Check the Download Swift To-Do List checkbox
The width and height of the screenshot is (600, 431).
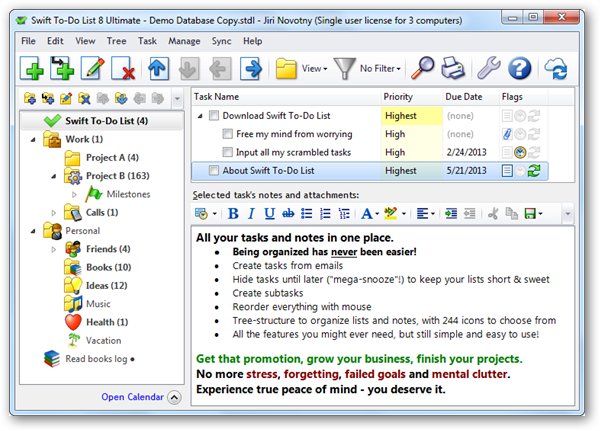pyautogui.click(x=214, y=116)
